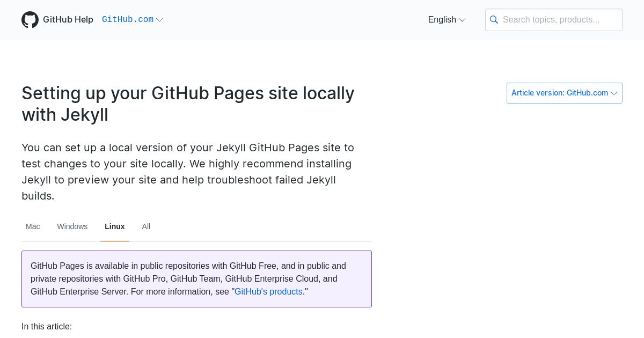The height and width of the screenshot is (338, 644).
Task: Switch to the Windows tab
Action: click(x=72, y=226)
